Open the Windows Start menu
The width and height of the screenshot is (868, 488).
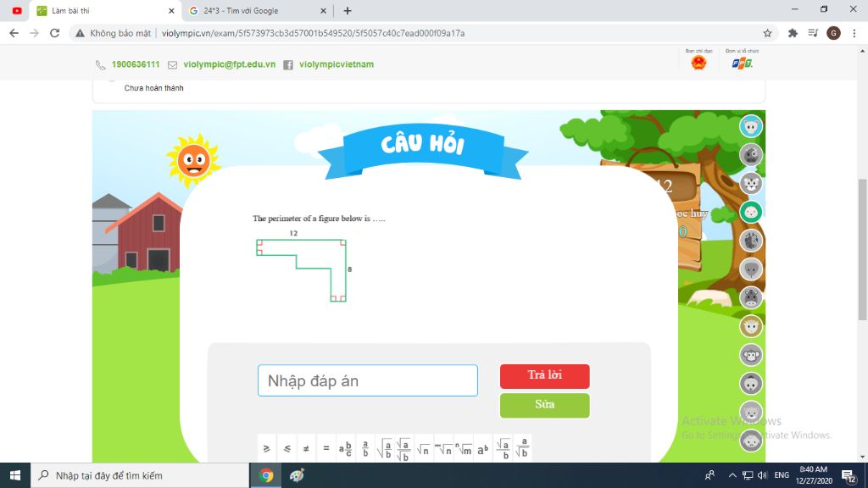(x=15, y=475)
